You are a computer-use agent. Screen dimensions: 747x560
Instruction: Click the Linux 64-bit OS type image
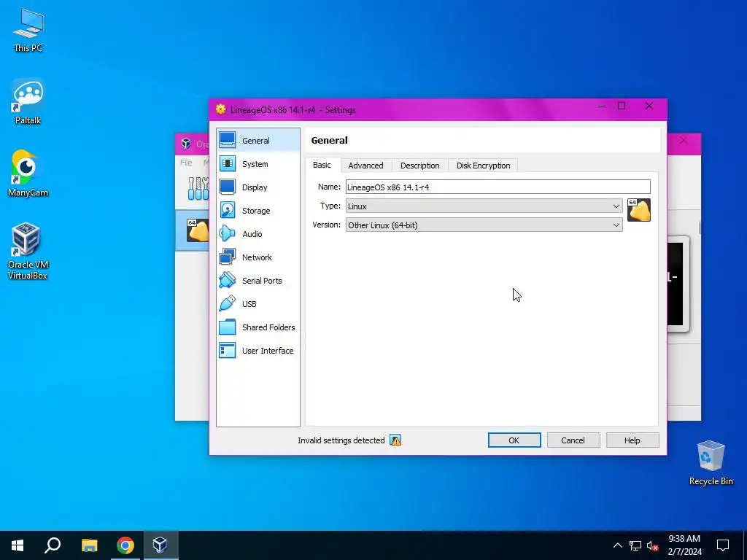(639, 210)
